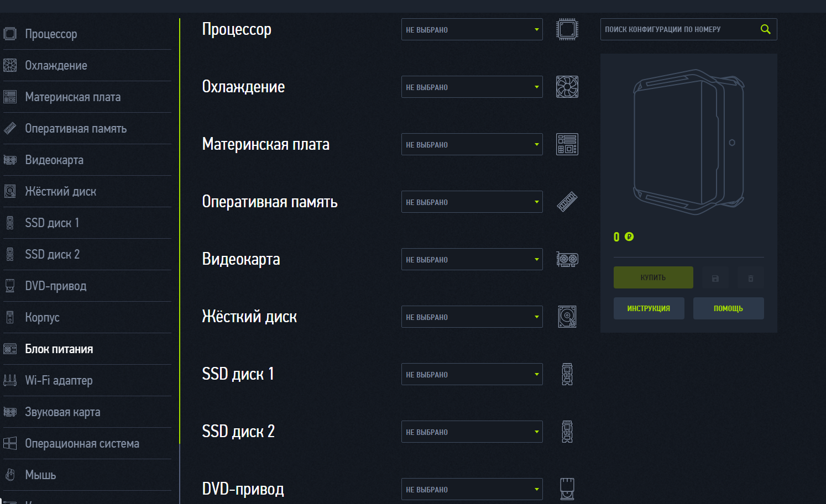Select Блок питания in the sidebar
The height and width of the screenshot is (504, 826).
tap(59, 349)
